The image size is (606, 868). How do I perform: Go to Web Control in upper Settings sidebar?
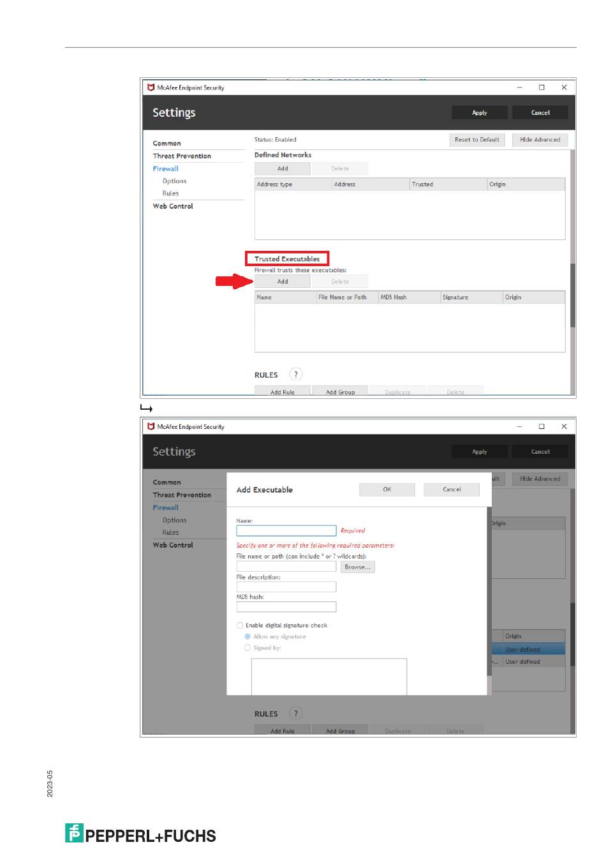coord(173,206)
